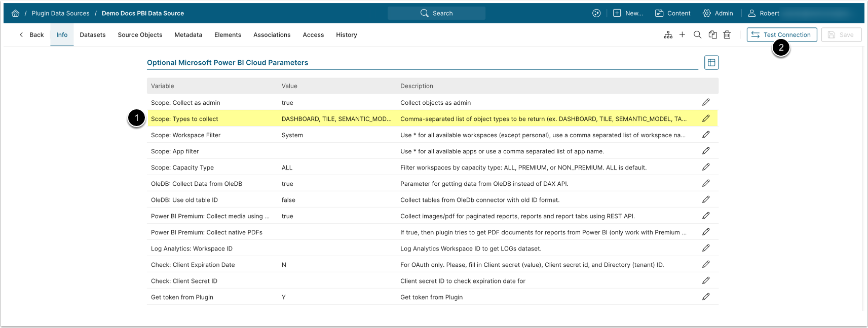This screenshot has height=328, width=868.
Task: Open the New... menu in top bar
Action: [628, 13]
